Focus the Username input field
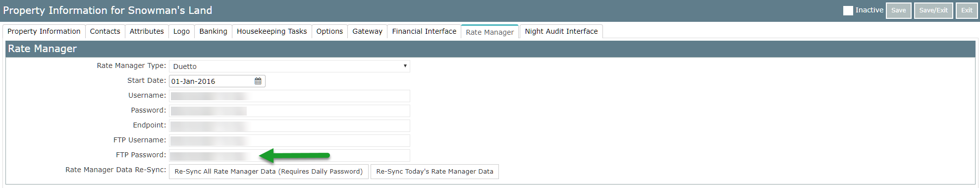Image resolution: width=980 pixels, height=188 pixels. tap(289, 96)
